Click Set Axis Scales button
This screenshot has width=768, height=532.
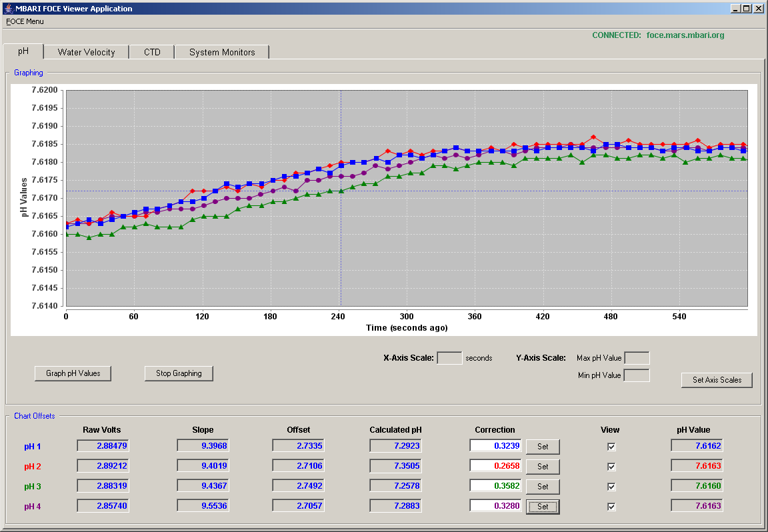coord(717,380)
